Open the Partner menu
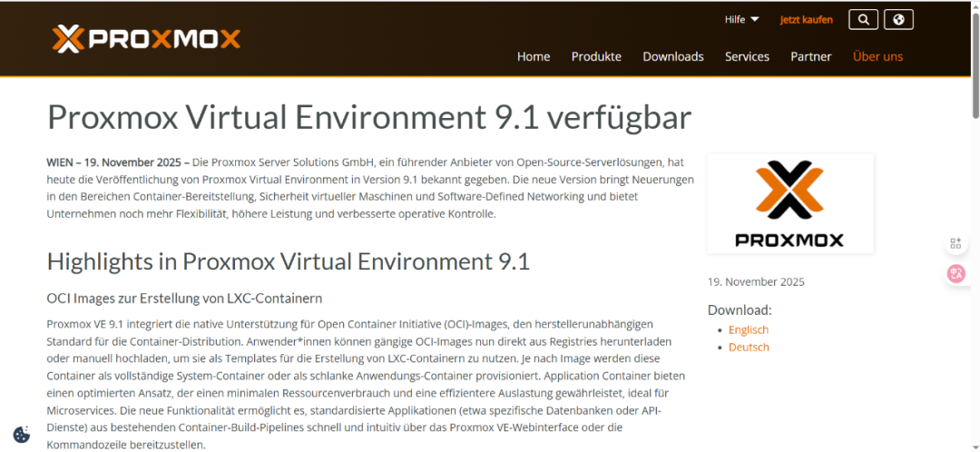 tap(810, 56)
